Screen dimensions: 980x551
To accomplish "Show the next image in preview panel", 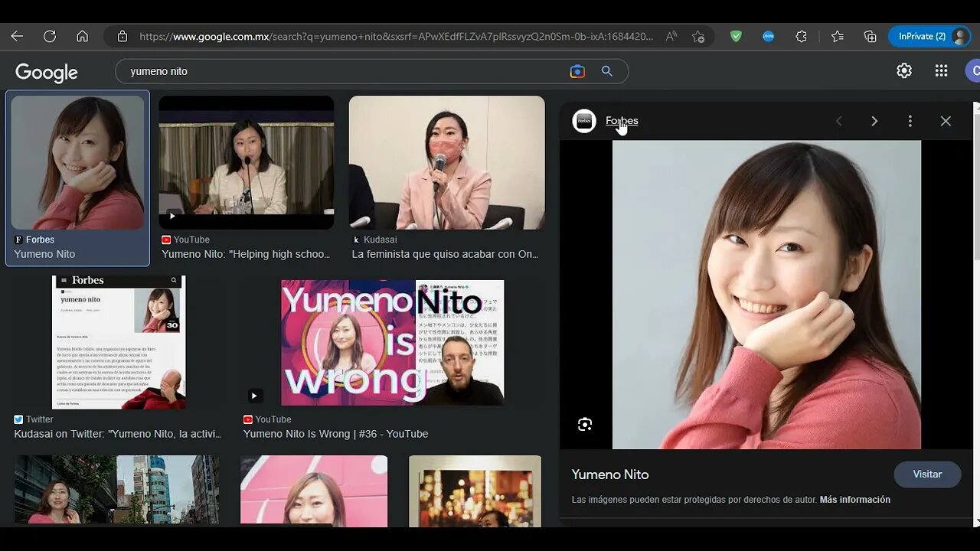I will [874, 121].
